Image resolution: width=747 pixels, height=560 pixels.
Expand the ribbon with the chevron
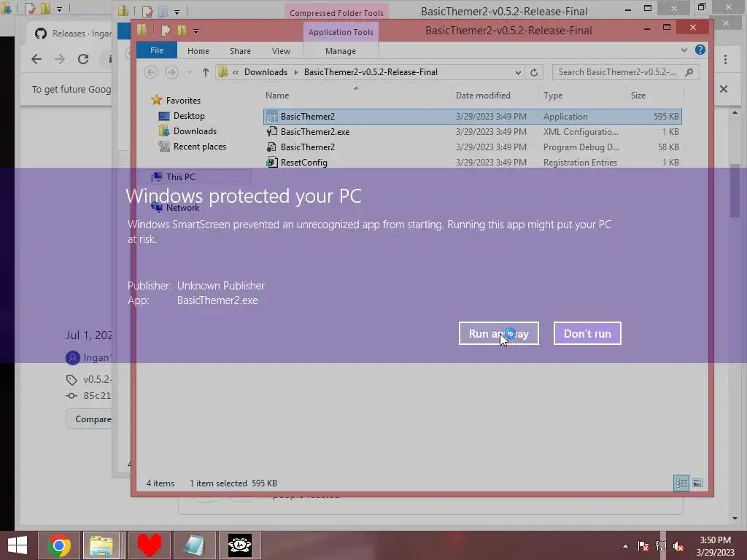(684, 50)
